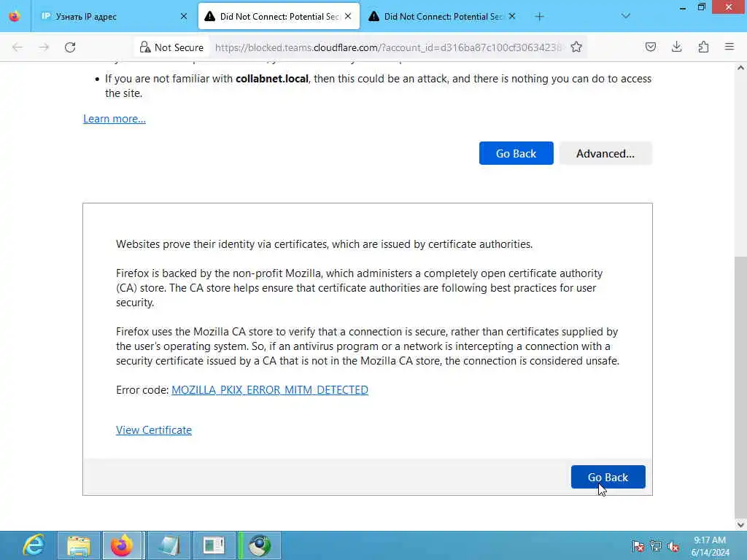Screen dimensions: 747x560
Task: Click the bold collabnet.local text
Action: pyautogui.click(x=272, y=79)
